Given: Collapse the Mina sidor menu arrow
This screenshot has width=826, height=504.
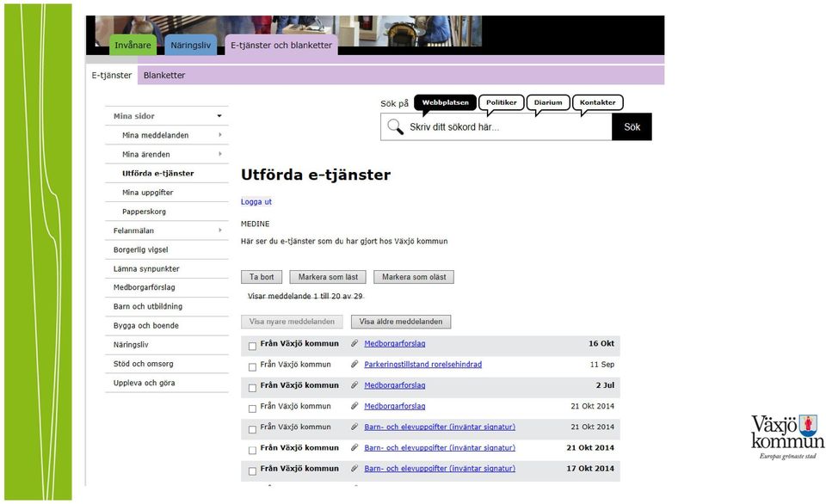Looking at the screenshot, I should [x=219, y=116].
